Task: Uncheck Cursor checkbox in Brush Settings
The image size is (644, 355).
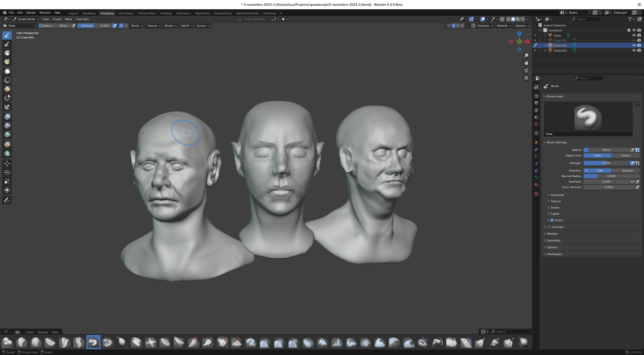Action: (x=552, y=220)
